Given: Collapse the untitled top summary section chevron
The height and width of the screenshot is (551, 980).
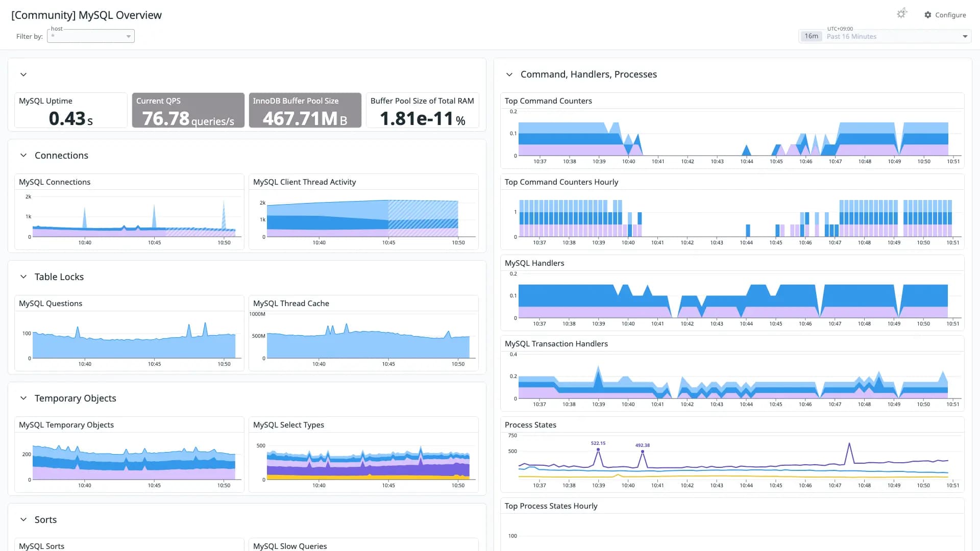Looking at the screenshot, I should click(x=23, y=74).
